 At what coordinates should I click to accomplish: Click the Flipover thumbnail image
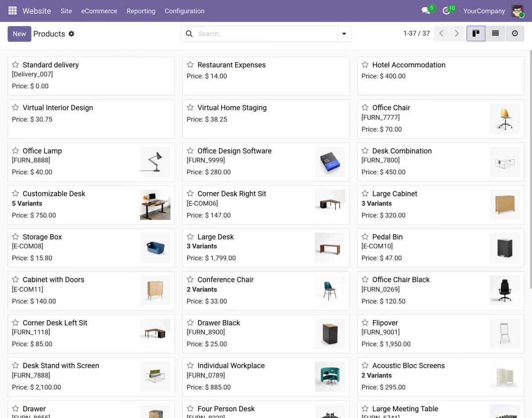(505, 334)
